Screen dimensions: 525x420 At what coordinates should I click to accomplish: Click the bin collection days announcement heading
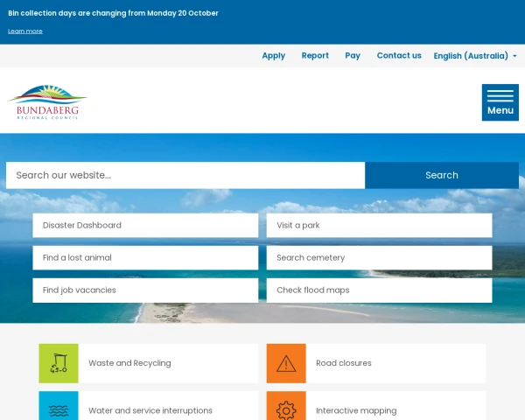[113, 13]
